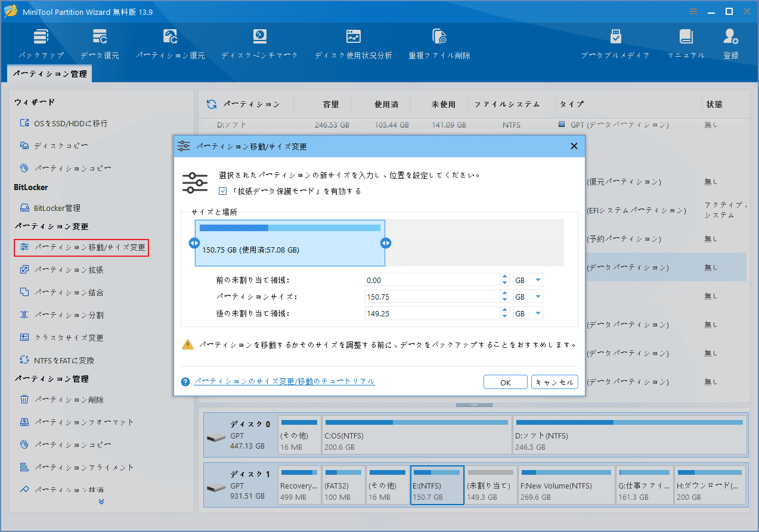Close the パーティション移動/サイズ変更 dialog
This screenshot has width=759, height=532.
(574, 147)
